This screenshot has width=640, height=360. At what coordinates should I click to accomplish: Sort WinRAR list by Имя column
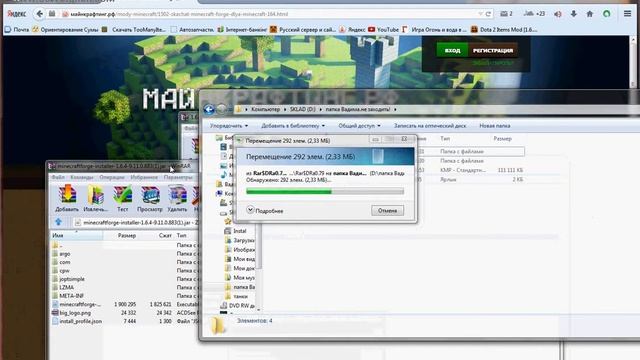77,236
